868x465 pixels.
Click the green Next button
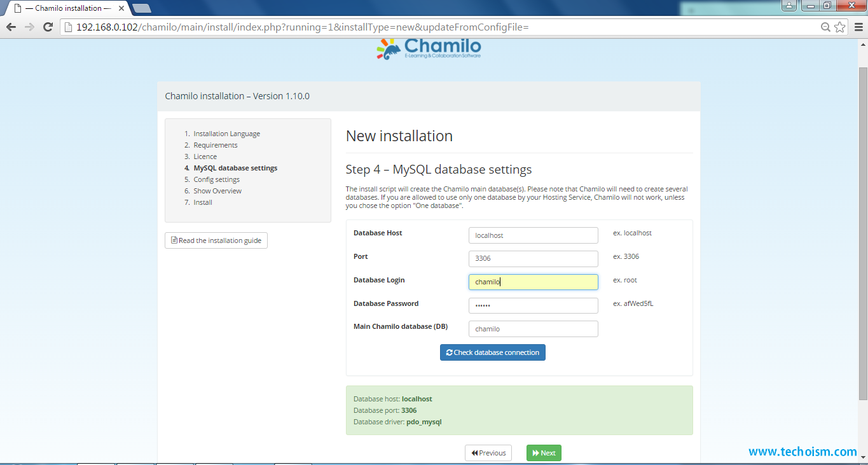[x=544, y=453]
